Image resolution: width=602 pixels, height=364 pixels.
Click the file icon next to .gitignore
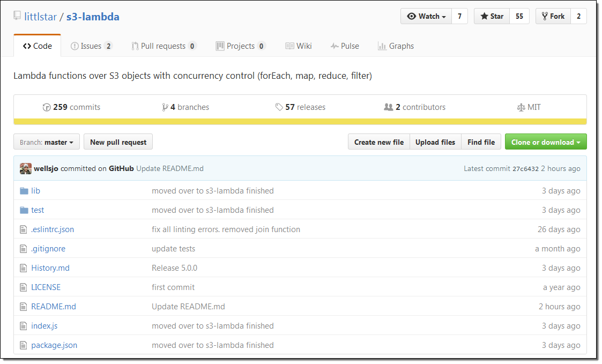(x=24, y=249)
